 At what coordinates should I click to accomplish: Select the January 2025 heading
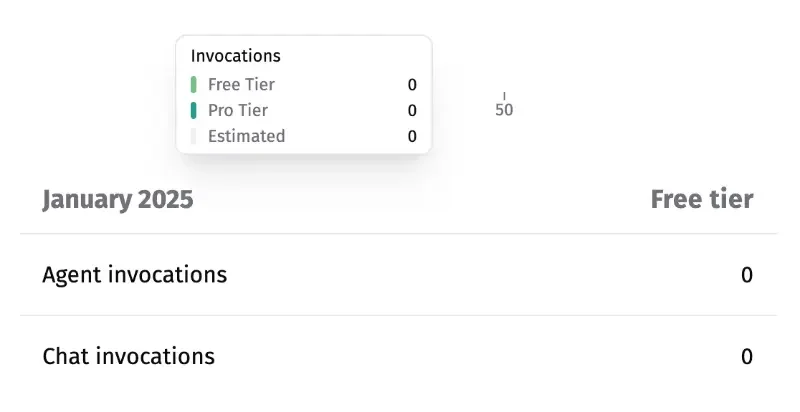pos(118,199)
